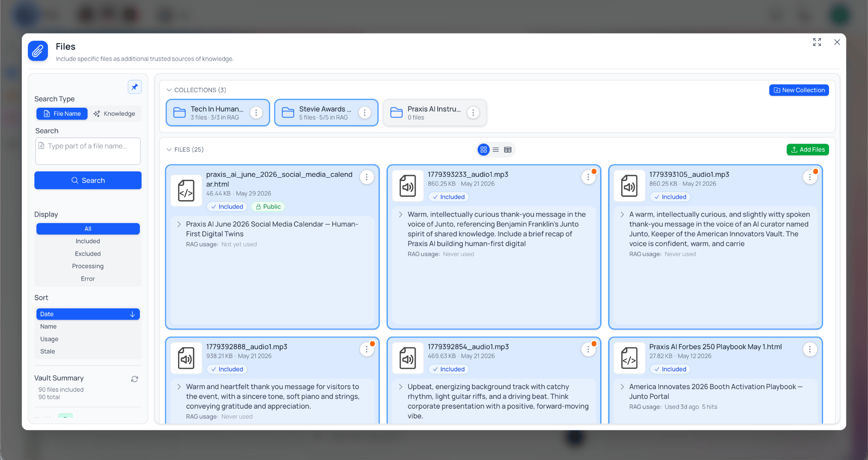Expand description of 1779392888_audio1.mp3

[x=179, y=387]
